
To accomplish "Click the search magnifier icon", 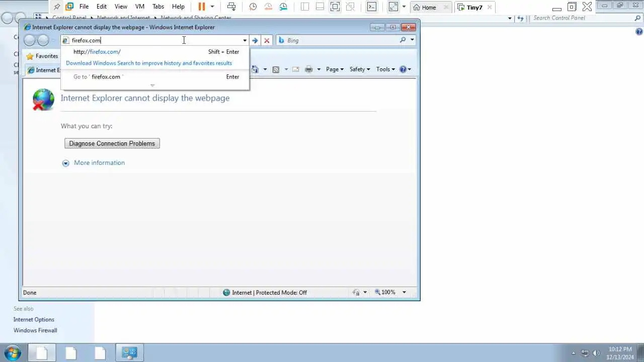I will 403,40.
